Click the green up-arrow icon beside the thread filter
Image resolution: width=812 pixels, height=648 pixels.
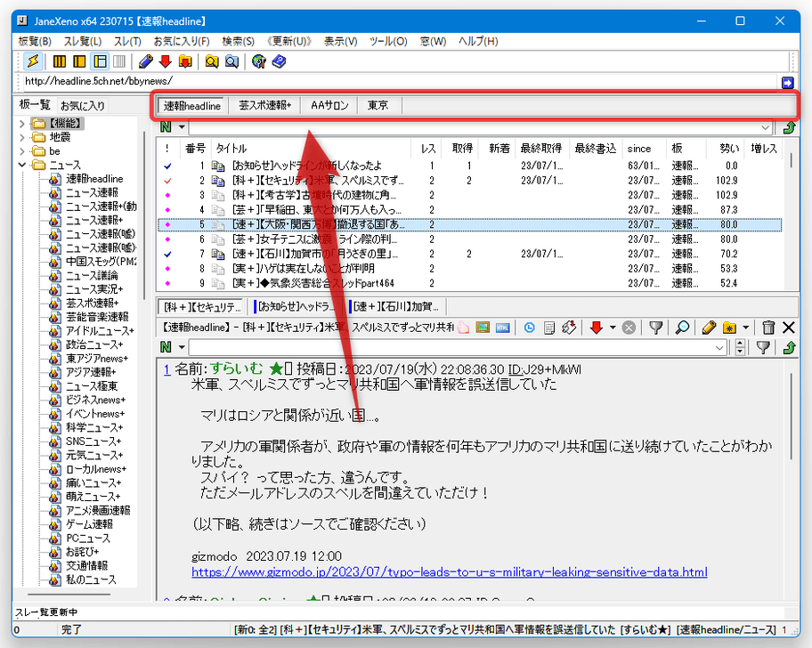789,347
